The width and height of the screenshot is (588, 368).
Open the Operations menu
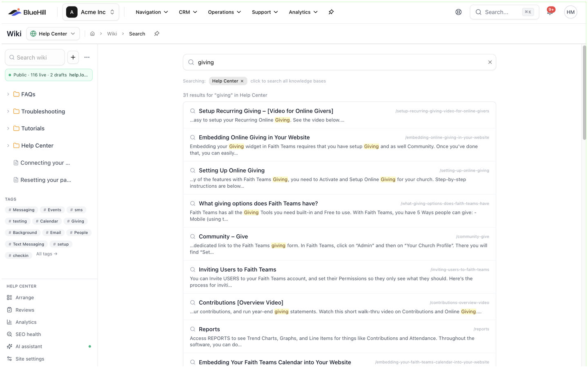[224, 12]
